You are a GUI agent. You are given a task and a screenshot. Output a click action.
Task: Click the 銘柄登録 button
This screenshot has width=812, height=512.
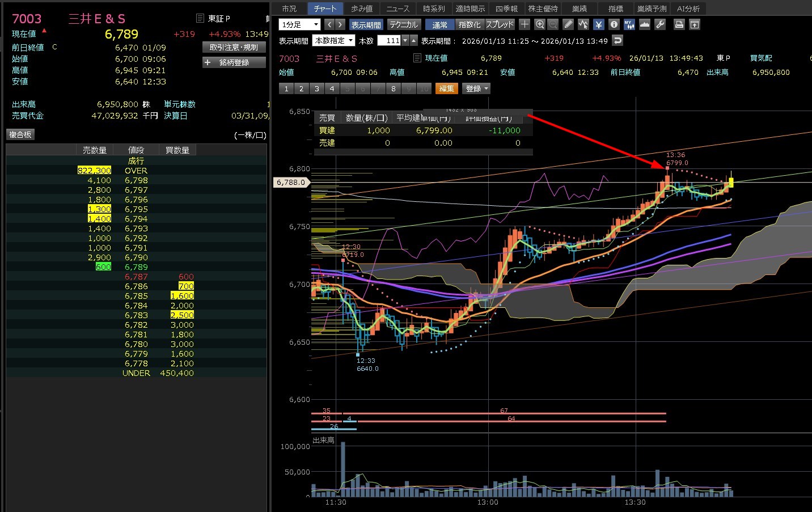[234, 62]
